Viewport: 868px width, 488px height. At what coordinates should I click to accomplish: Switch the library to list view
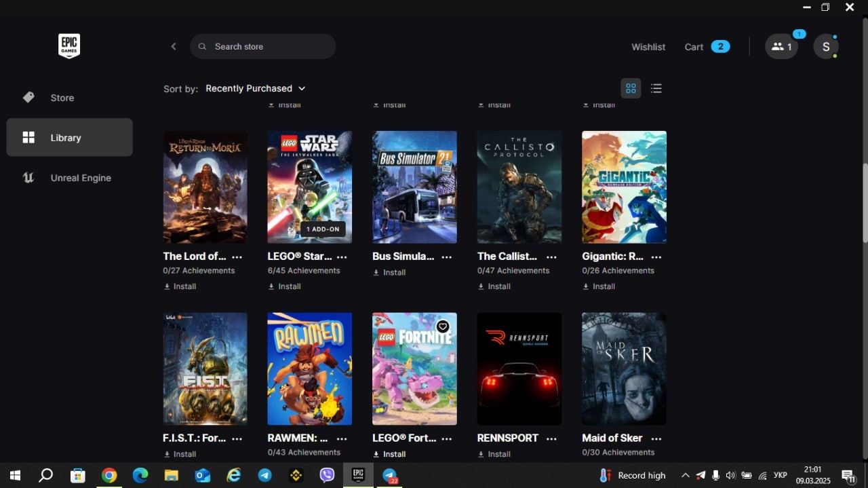tap(656, 88)
